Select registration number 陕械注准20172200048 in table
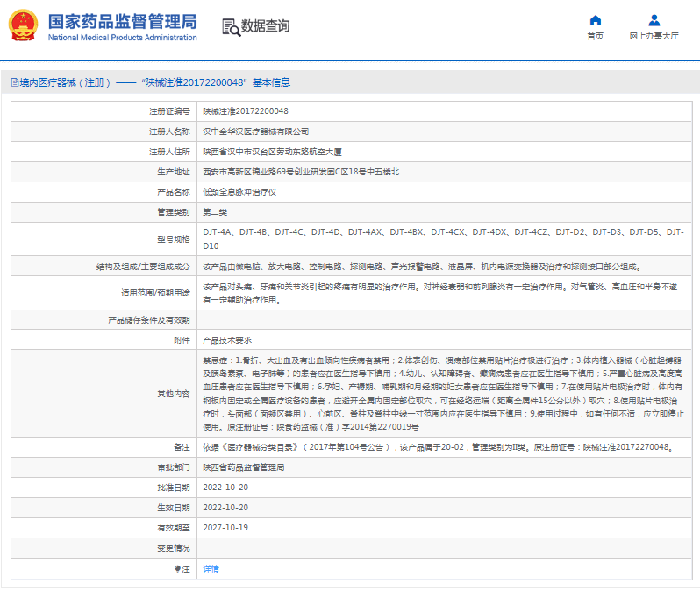 pyautogui.click(x=246, y=111)
